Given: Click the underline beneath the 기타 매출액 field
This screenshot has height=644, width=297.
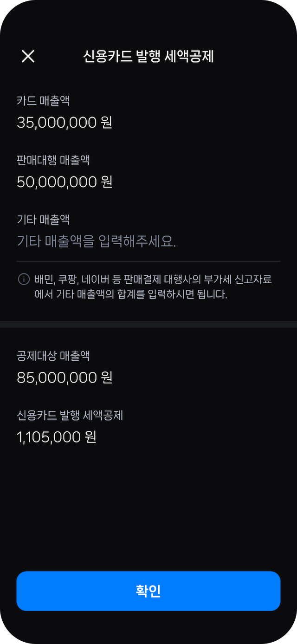Looking at the screenshot, I should (148, 261).
